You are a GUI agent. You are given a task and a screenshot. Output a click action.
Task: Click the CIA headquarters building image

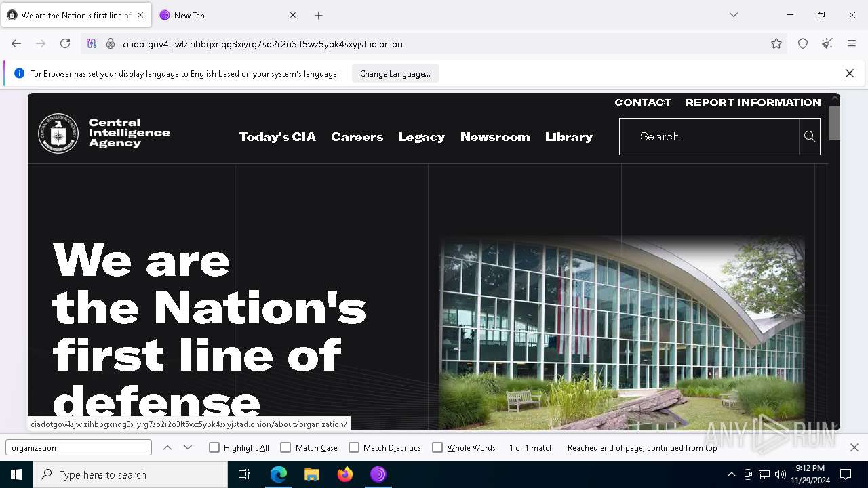pos(622,332)
